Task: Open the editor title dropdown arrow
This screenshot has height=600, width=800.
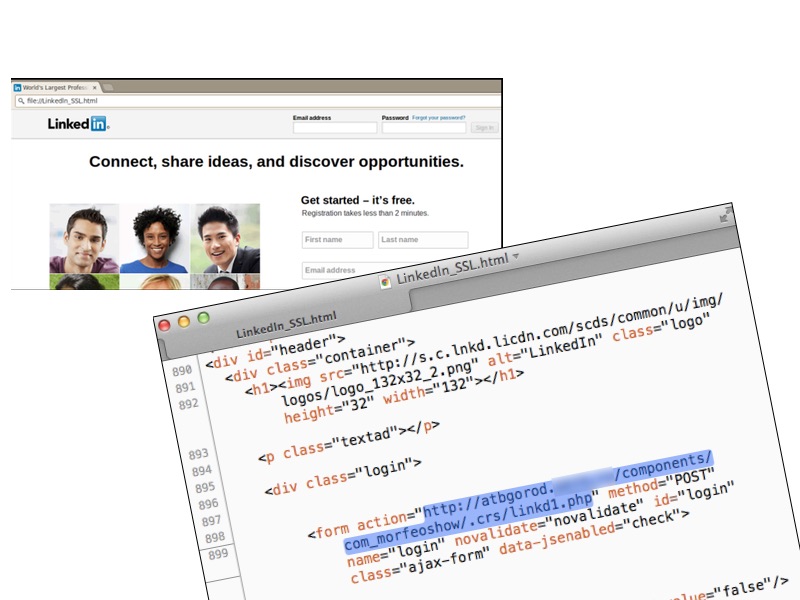Action: pyautogui.click(x=516, y=256)
